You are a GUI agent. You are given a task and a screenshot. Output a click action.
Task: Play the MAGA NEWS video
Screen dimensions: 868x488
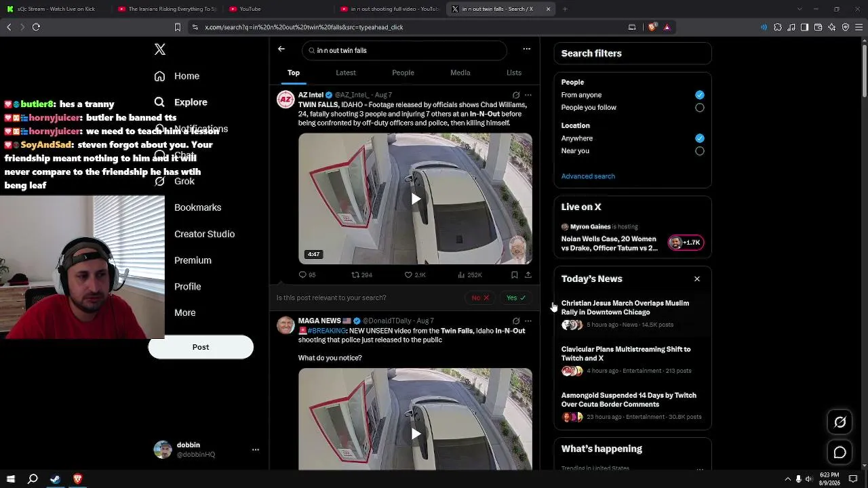click(416, 434)
